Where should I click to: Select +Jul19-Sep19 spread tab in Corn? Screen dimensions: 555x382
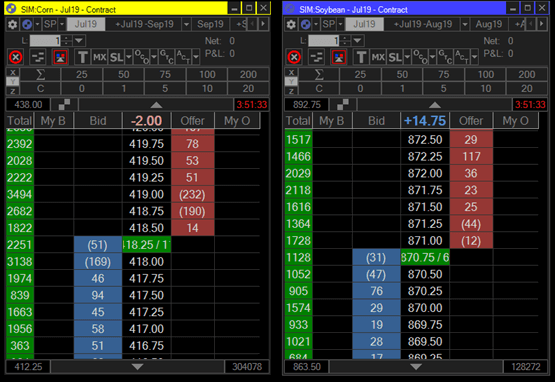(x=144, y=24)
